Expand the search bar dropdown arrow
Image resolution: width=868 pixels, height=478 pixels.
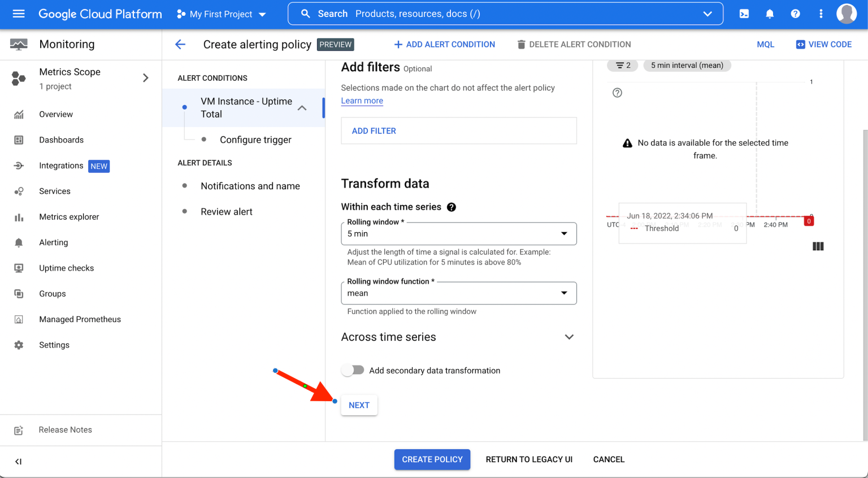(x=708, y=14)
